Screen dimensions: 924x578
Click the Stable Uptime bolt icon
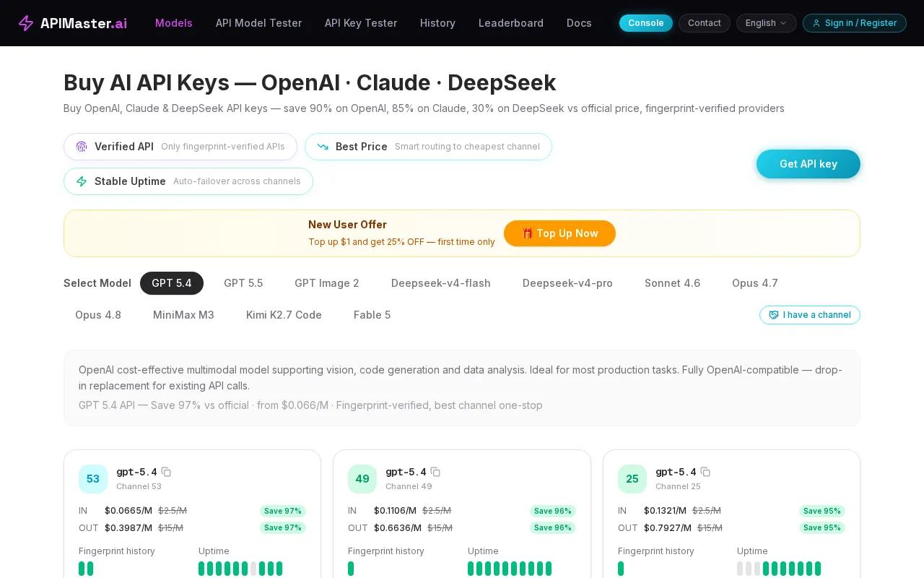(82, 181)
